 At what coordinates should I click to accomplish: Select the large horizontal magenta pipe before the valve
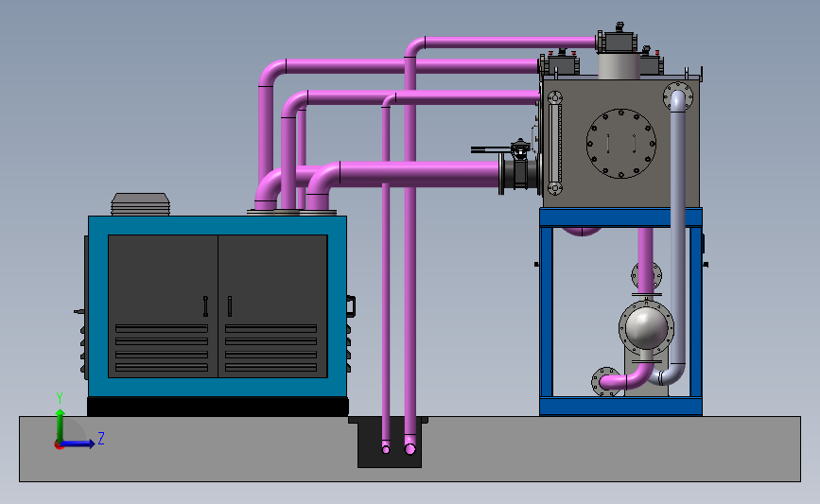click(419, 174)
